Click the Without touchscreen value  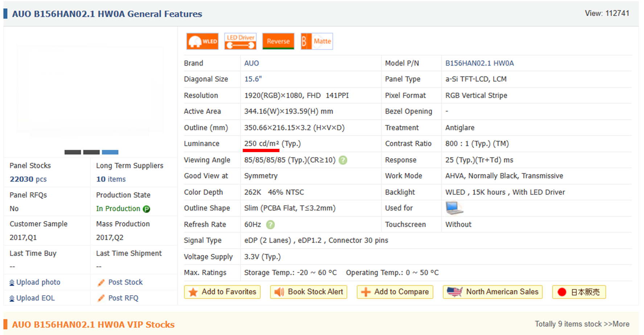coord(458,224)
